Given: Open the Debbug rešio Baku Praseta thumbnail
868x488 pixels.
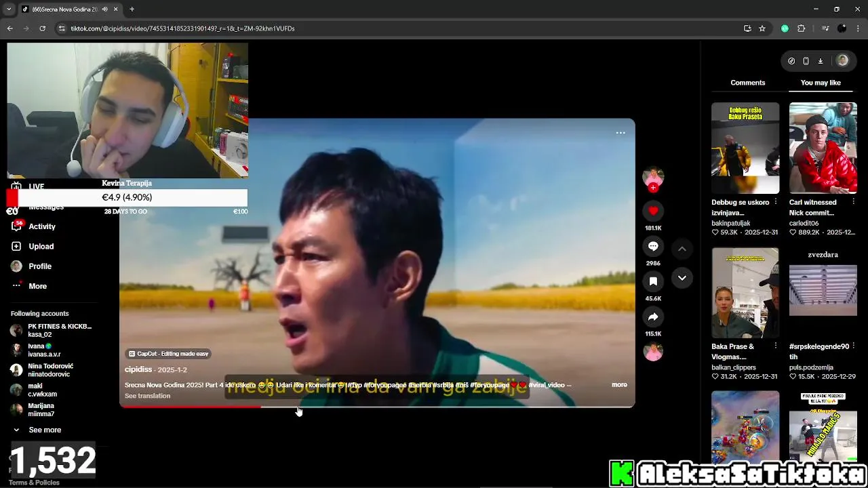Looking at the screenshot, I should point(745,148).
